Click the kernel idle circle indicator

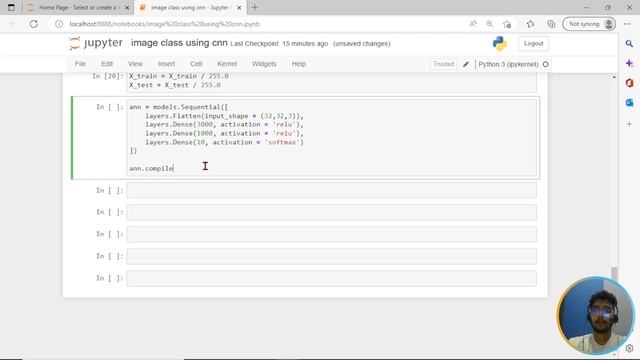point(546,64)
